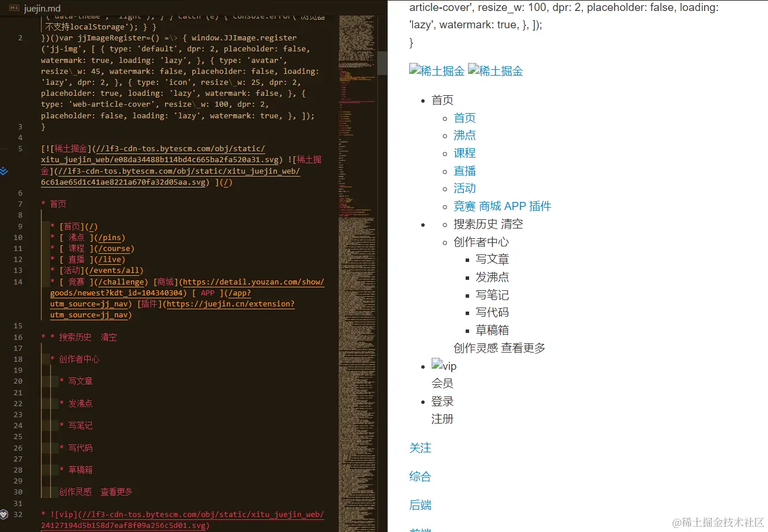Click 写文章 item in preview
Image resolution: width=768 pixels, height=532 pixels.
tap(492, 259)
